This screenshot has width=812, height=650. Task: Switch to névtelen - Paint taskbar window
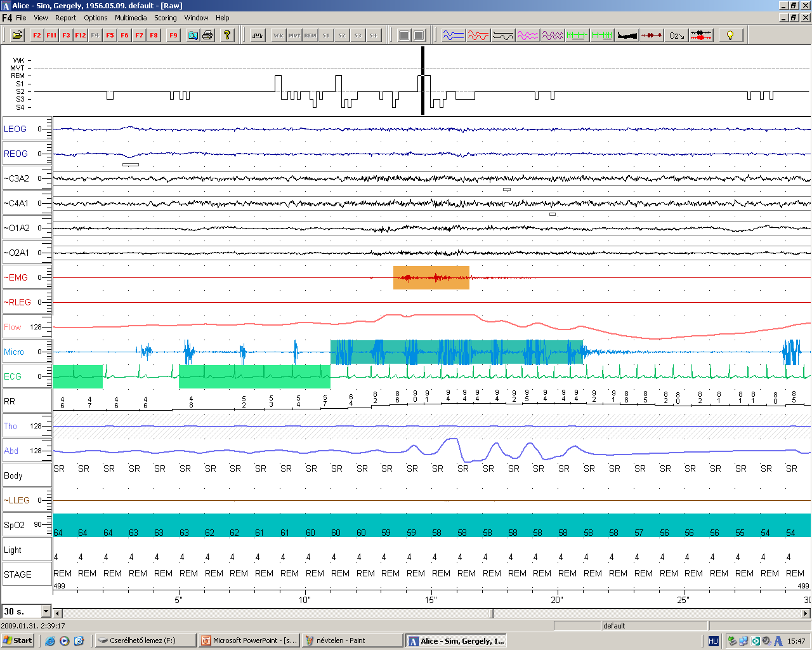[x=352, y=640]
